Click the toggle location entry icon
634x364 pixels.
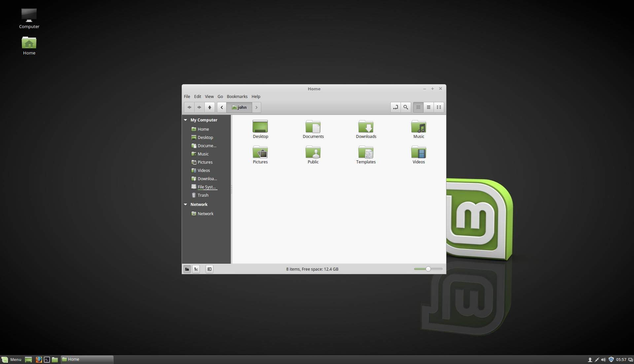(x=395, y=107)
